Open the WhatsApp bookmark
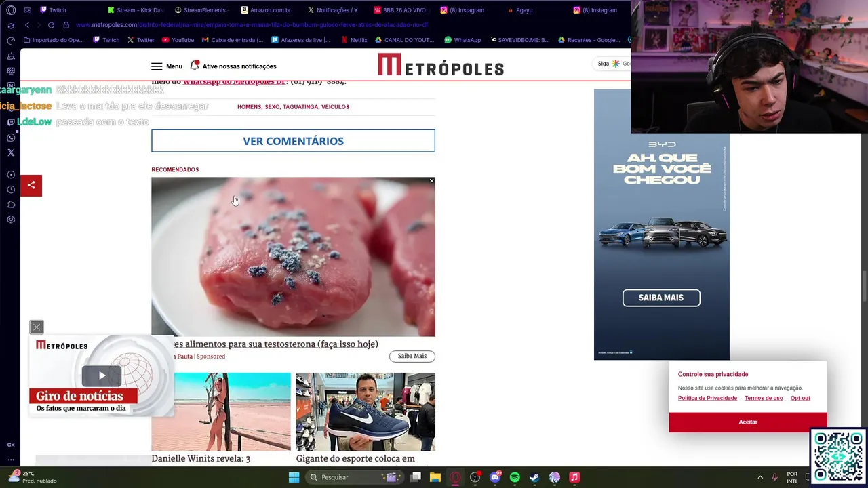This screenshot has width=868, height=488. point(462,40)
